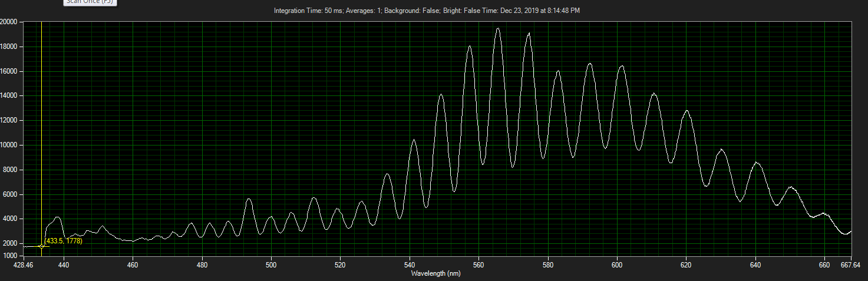Screen dimensions: 868x281
Task: Click the 14000 intensity axis label
Action: point(9,96)
